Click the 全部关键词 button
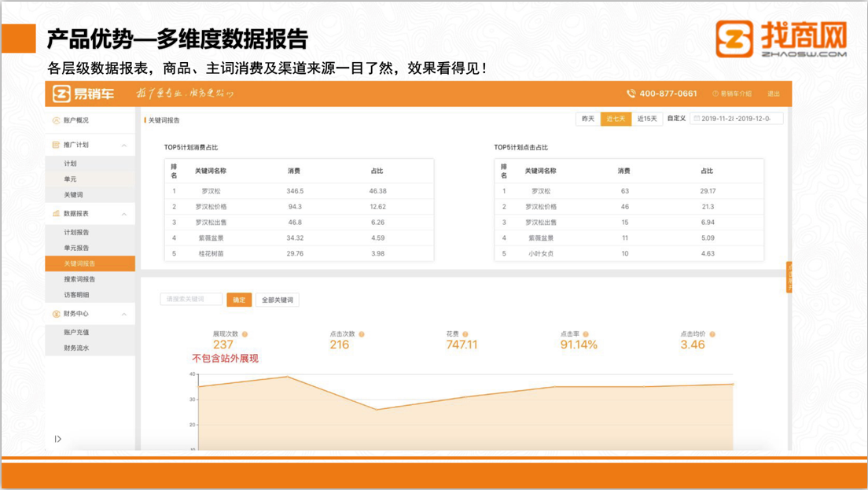The width and height of the screenshot is (868, 490). tap(277, 300)
